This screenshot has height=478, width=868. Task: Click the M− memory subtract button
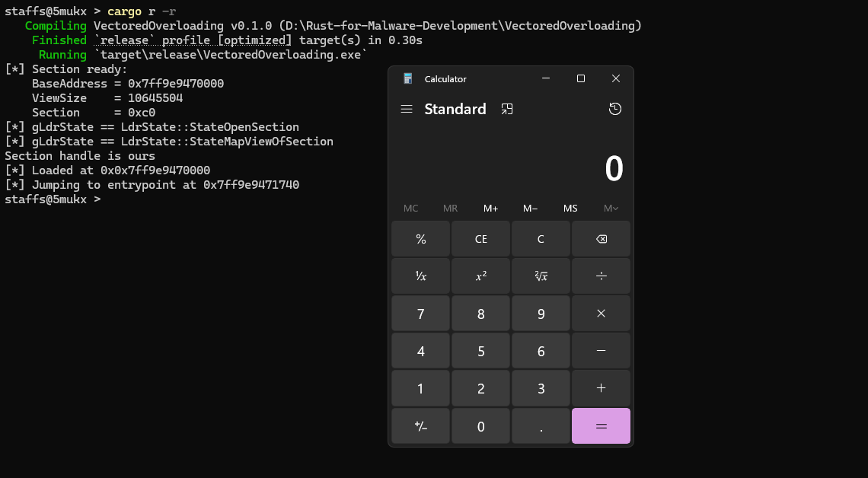click(531, 208)
